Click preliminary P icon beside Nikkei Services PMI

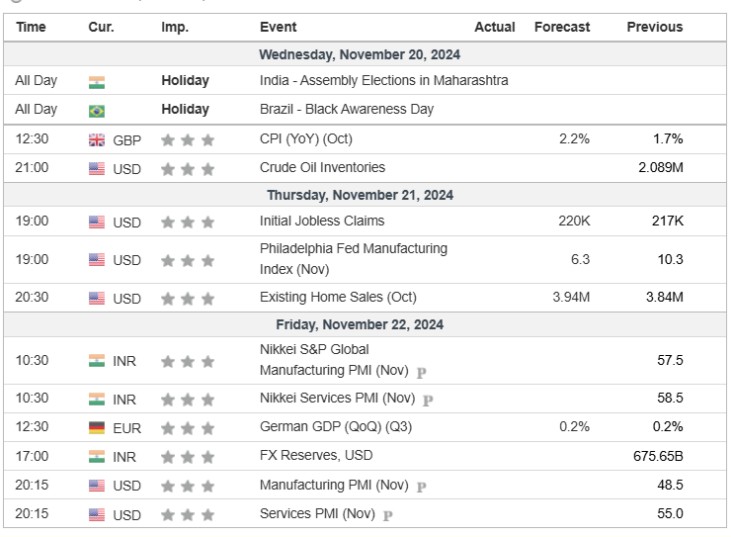(427, 400)
